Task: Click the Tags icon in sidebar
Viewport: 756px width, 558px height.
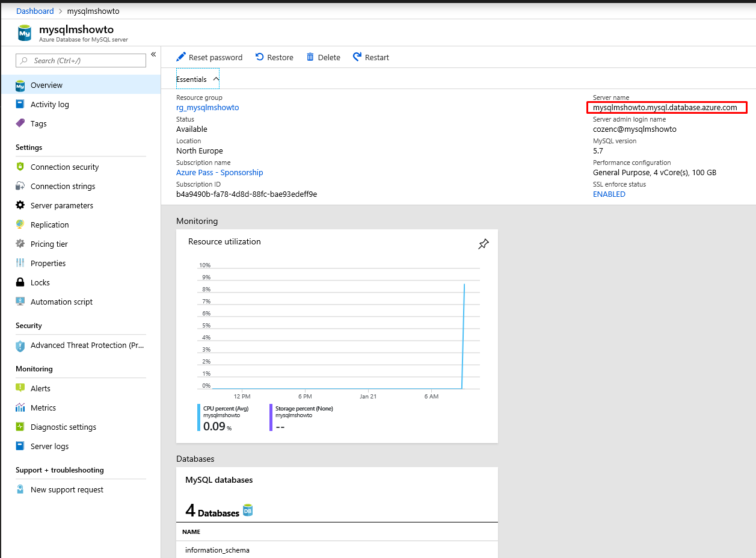Action: [x=20, y=123]
